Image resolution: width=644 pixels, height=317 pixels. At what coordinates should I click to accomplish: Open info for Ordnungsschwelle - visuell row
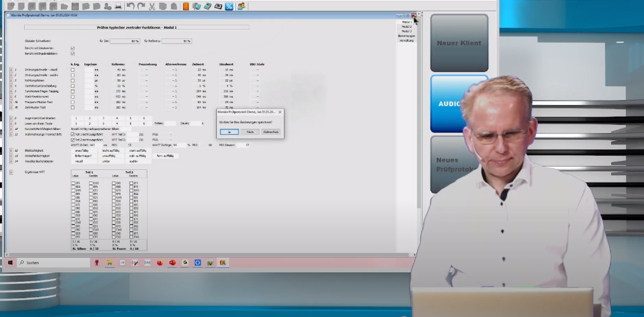11,70
